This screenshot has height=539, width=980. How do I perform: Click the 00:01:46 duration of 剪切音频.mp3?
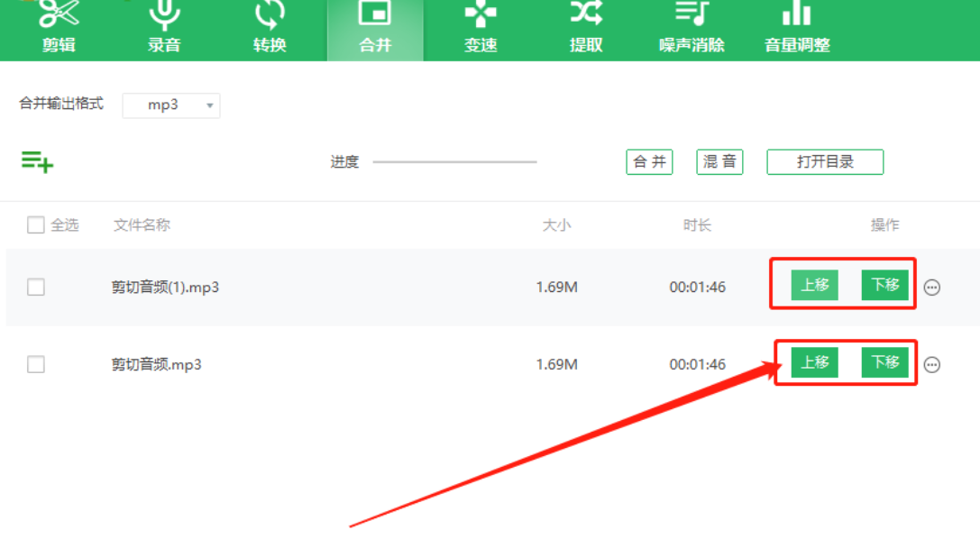tap(698, 364)
